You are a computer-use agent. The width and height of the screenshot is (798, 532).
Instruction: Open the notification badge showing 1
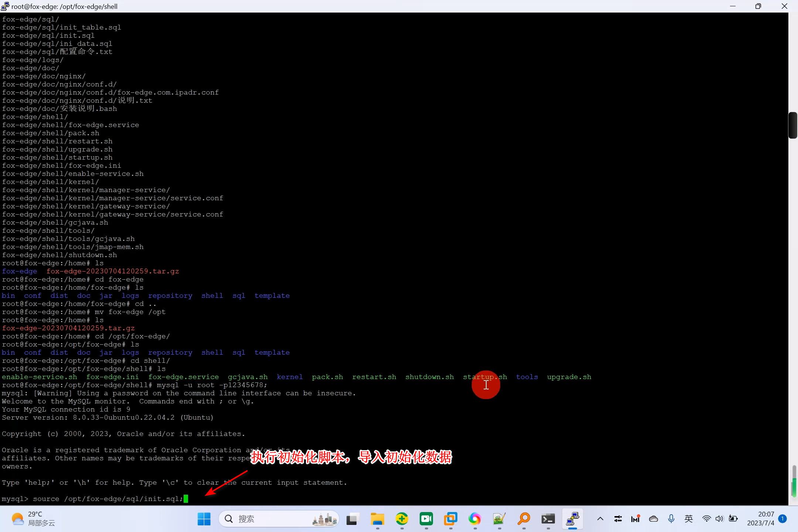pyautogui.click(x=782, y=519)
